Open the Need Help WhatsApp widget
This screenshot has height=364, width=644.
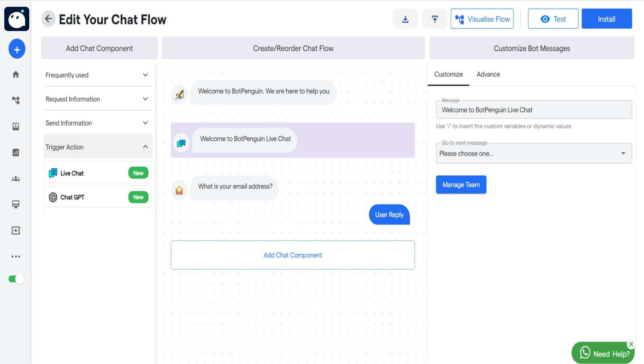tap(603, 353)
